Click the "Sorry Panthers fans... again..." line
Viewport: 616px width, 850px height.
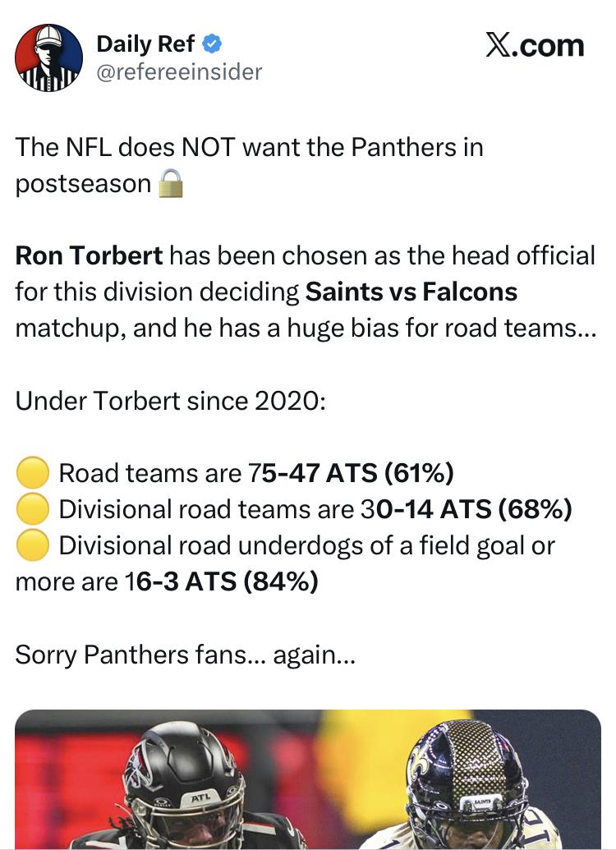[x=185, y=655]
